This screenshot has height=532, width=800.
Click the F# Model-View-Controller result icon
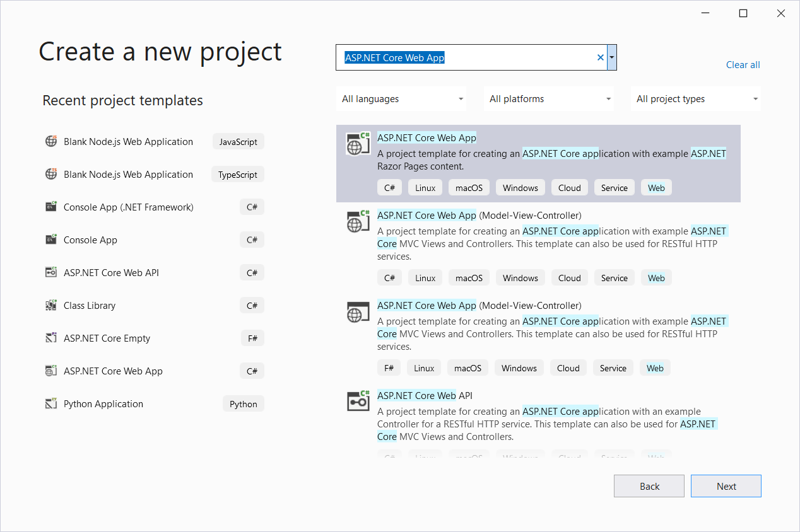pos(358,311)
